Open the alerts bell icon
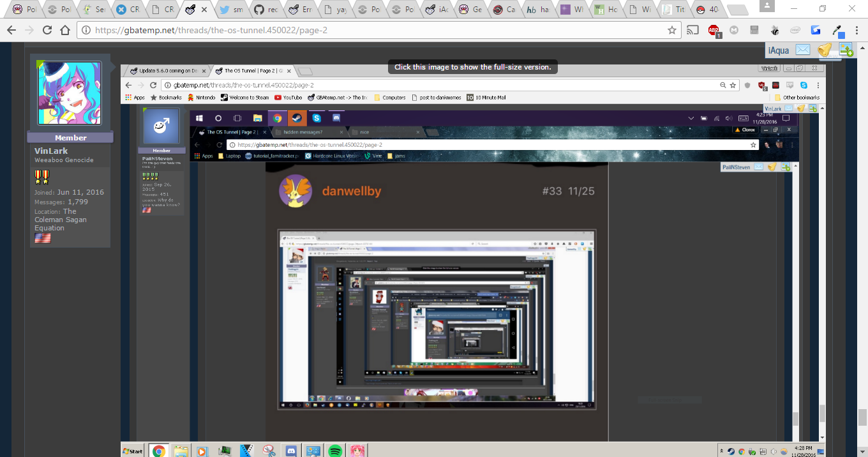 pyautogui.click(x=825, y=50)
